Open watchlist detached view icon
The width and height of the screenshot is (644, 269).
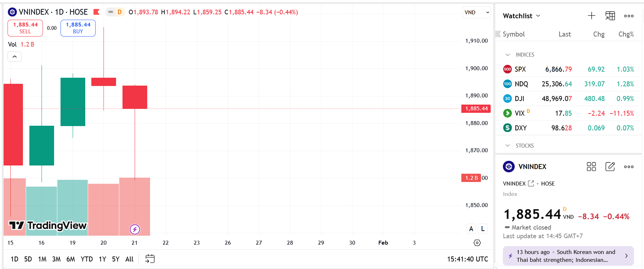pyautogui.click(x=610, y=16)
